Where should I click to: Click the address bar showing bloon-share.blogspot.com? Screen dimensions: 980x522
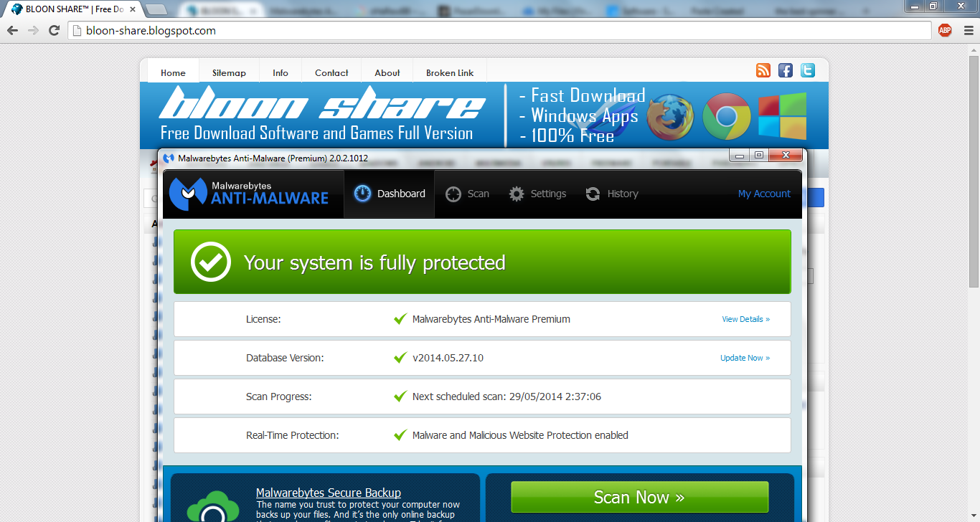pos(500,30)
